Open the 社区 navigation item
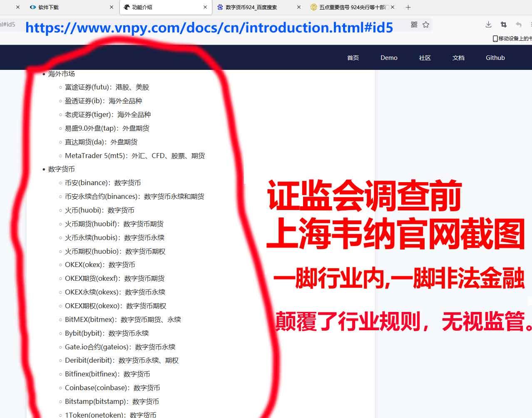 pyautogui.click(x=424, y=57)
